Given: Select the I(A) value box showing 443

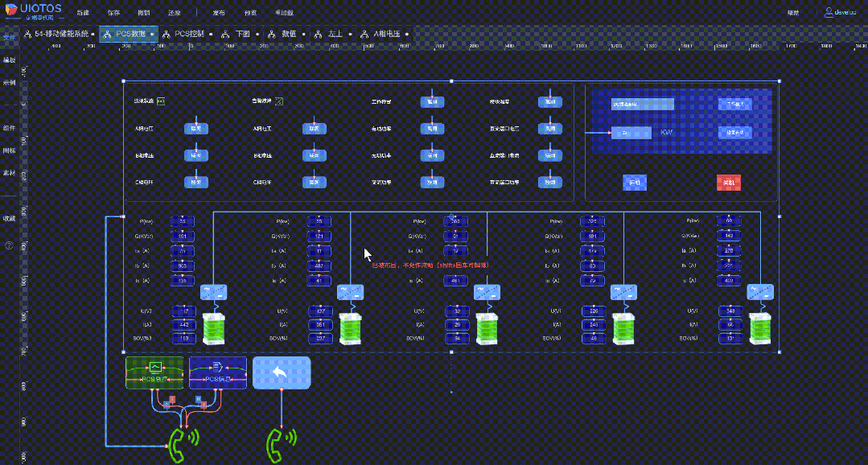Looking at the screenshot, I should click(x=184, y=325).
